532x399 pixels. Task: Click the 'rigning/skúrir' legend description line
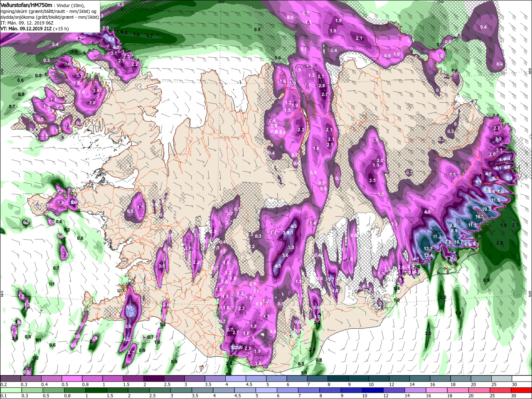[x=48, y=11]
